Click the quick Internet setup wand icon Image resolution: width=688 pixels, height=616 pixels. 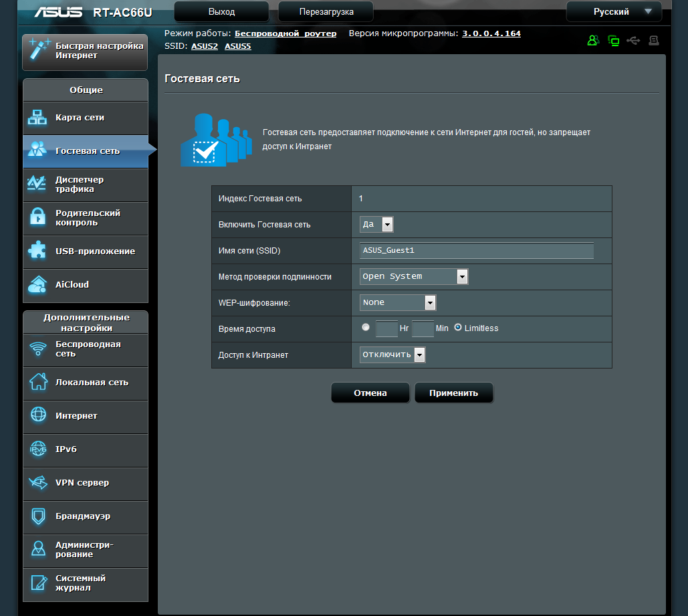[x=39, y=49]
